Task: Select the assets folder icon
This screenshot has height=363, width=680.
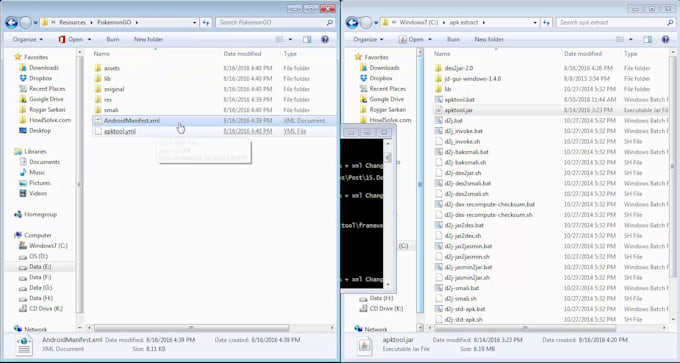Action: click(x=98, y=68)
